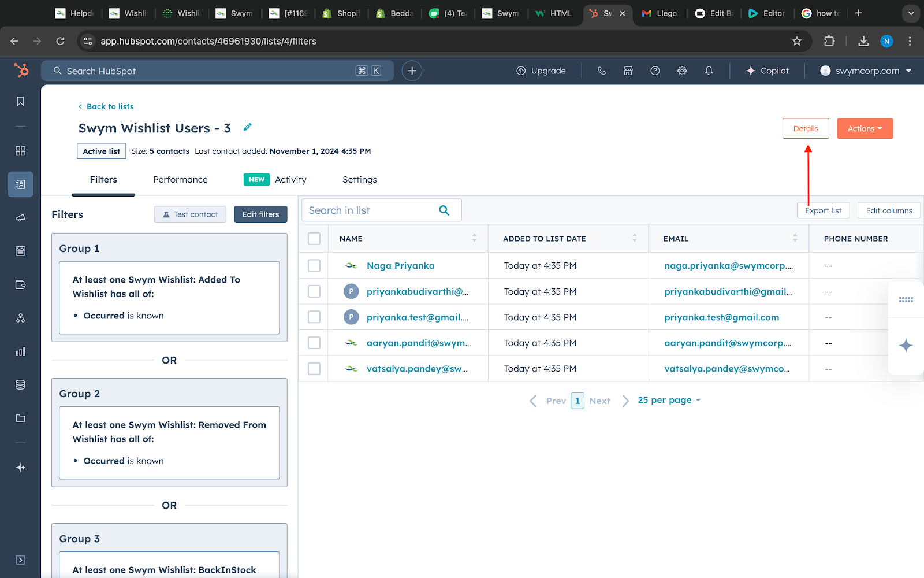The image size is (924, 578).
Task: Open Chrome downloads icon
Action: click(863, 41)
